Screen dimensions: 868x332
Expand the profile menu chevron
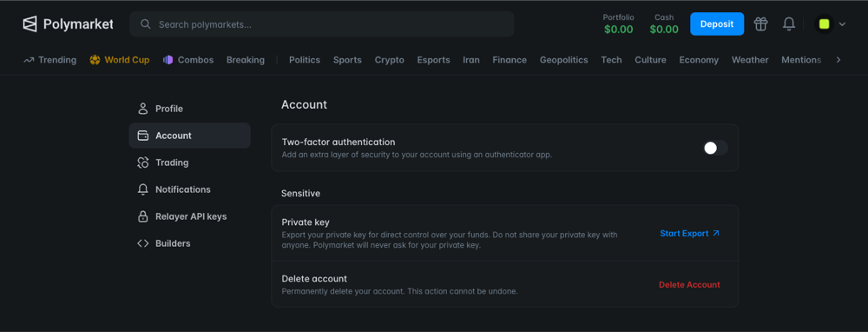(x=843, y=24)
